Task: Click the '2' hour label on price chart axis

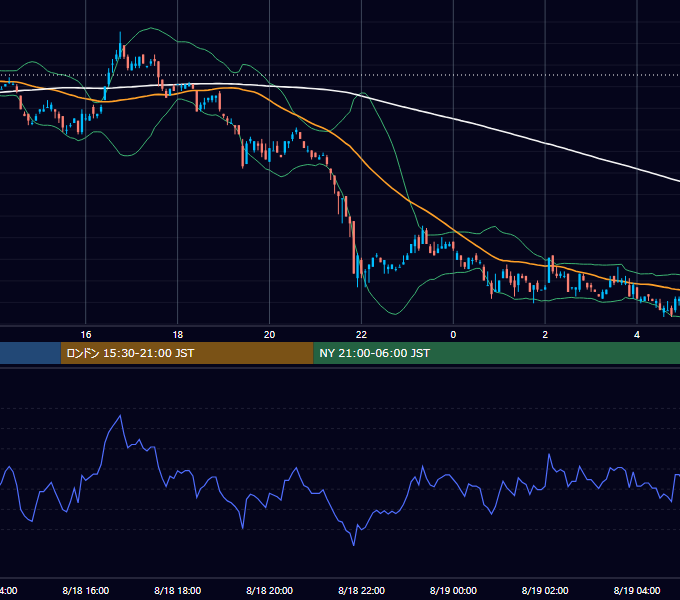Action: click(x=545, y=335)
